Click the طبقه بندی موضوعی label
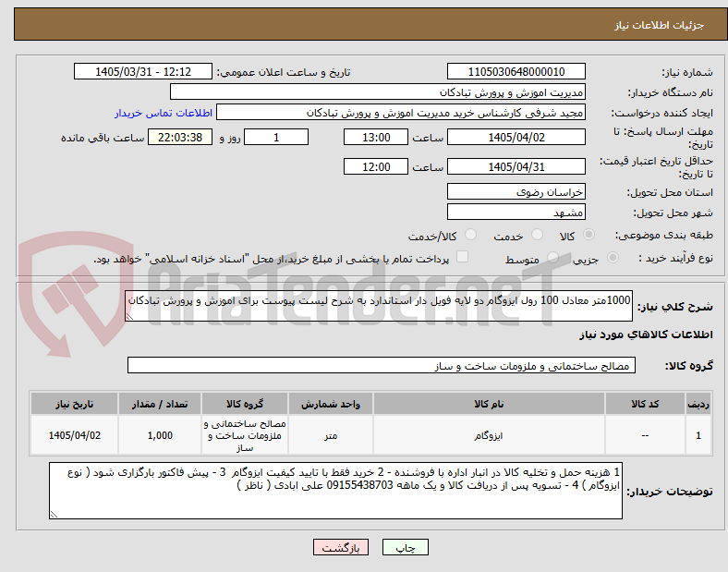Image resolution: width=728 pixels, height=572 pixels. pos(664,235)
